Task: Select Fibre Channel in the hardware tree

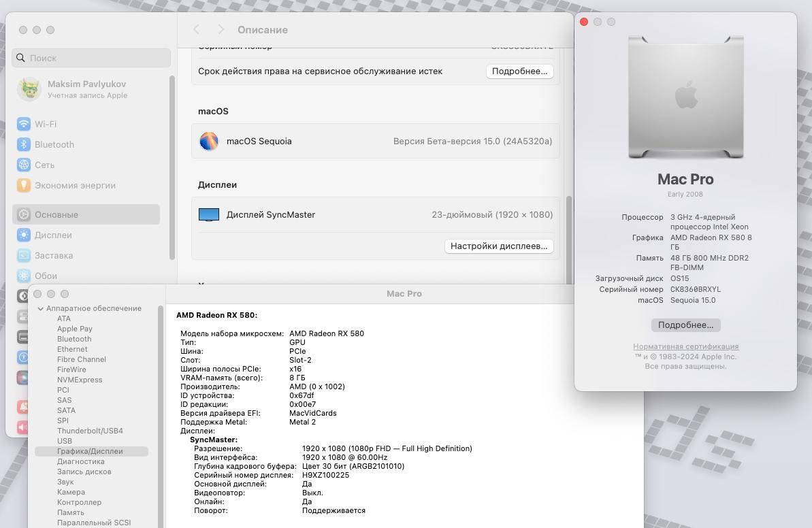Action: pos(81,359)
